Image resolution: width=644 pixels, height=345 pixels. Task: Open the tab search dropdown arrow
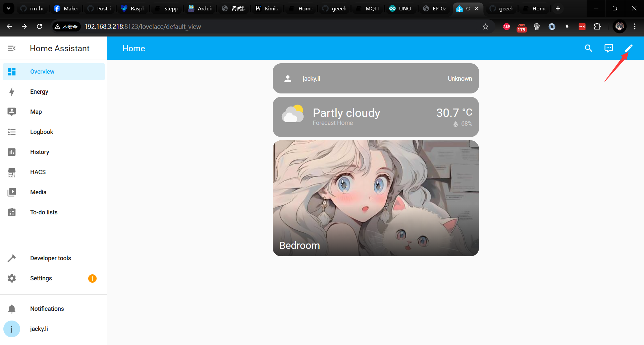pyautogui.click(x=8, y=8)
